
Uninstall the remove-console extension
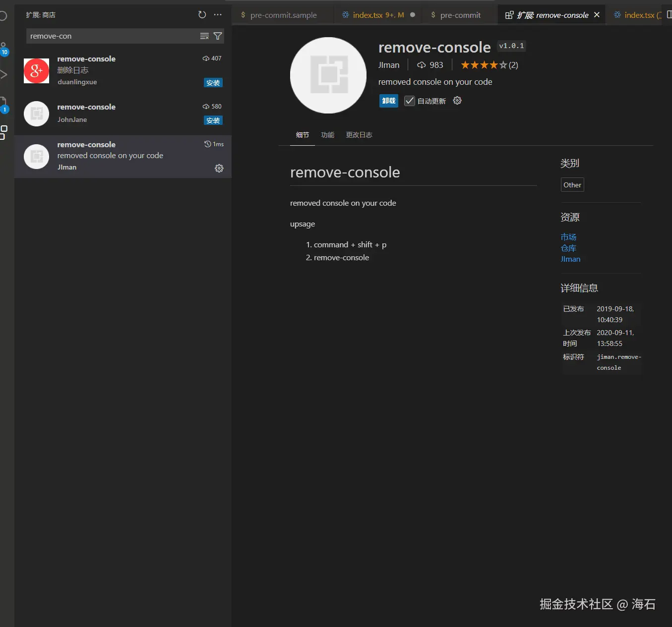(389, 101)
